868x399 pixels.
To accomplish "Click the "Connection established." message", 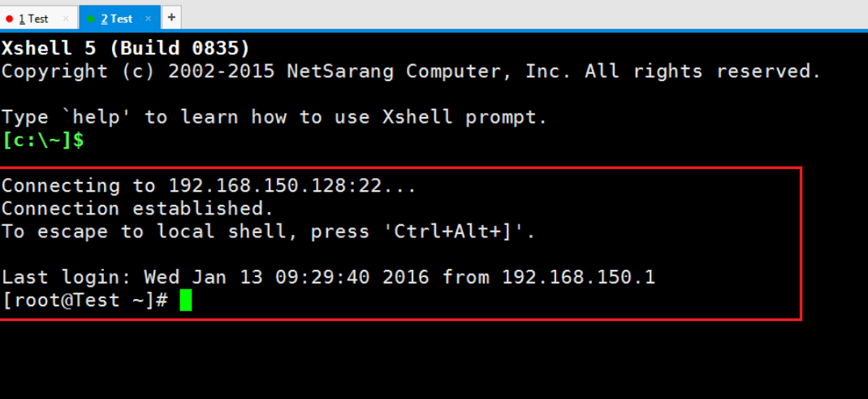I will (137, 209).
